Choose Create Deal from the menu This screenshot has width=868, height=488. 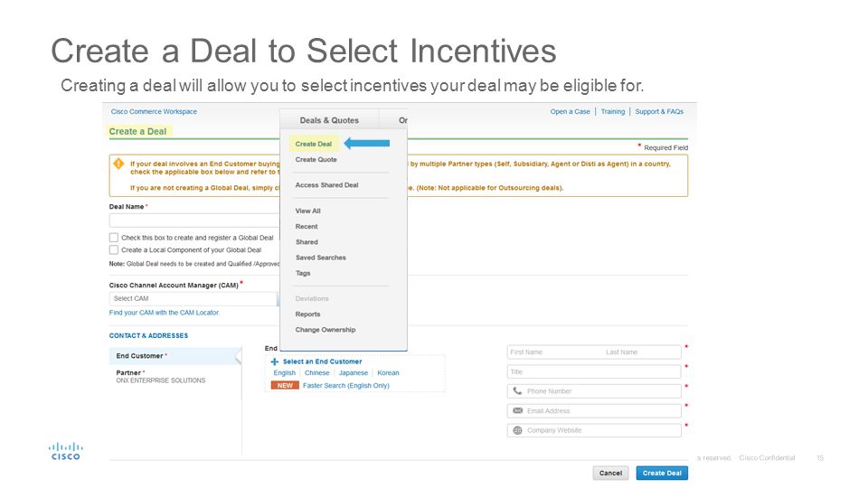point(314,144)
